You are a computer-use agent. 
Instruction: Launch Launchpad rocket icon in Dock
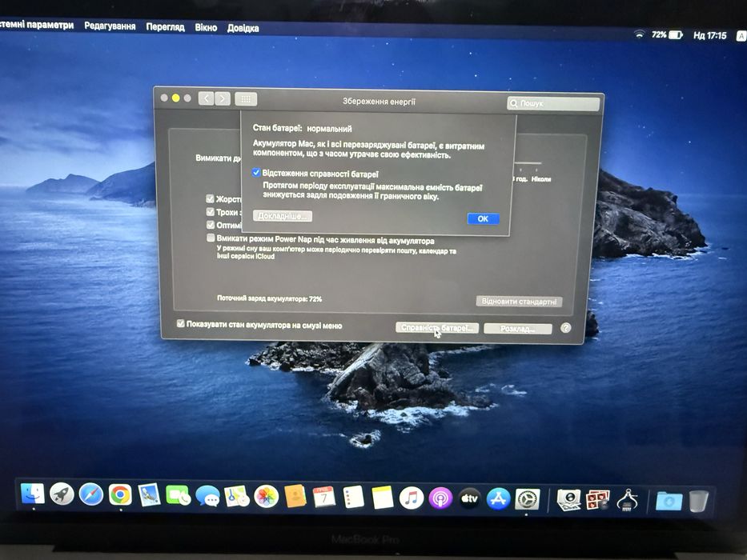coord(62,494)
